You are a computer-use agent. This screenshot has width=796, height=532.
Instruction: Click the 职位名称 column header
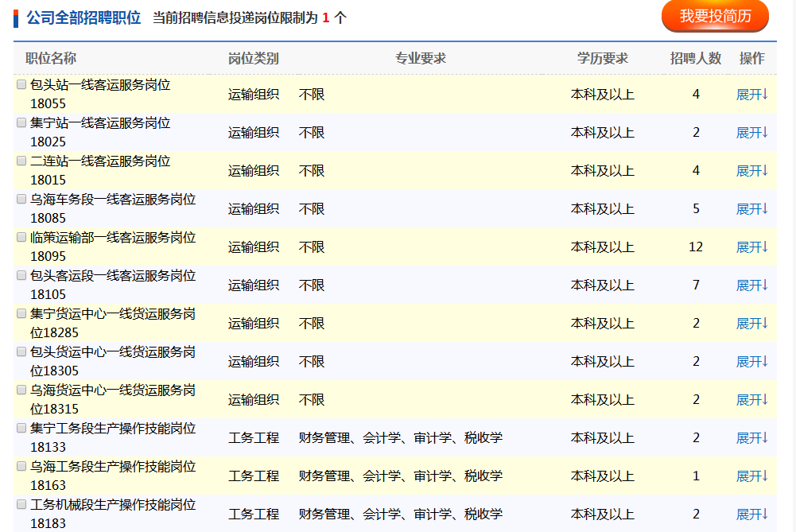(51, 58)
